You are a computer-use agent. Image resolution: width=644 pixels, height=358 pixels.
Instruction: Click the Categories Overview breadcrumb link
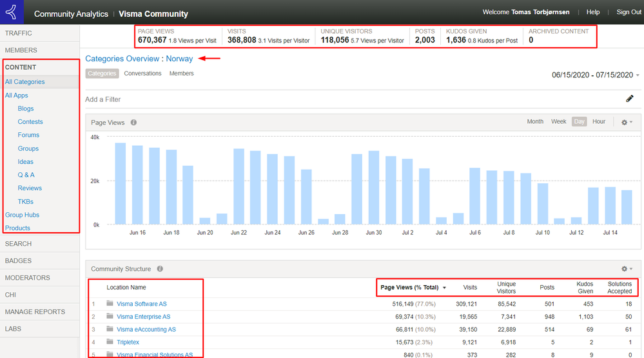tap(122, 59)
